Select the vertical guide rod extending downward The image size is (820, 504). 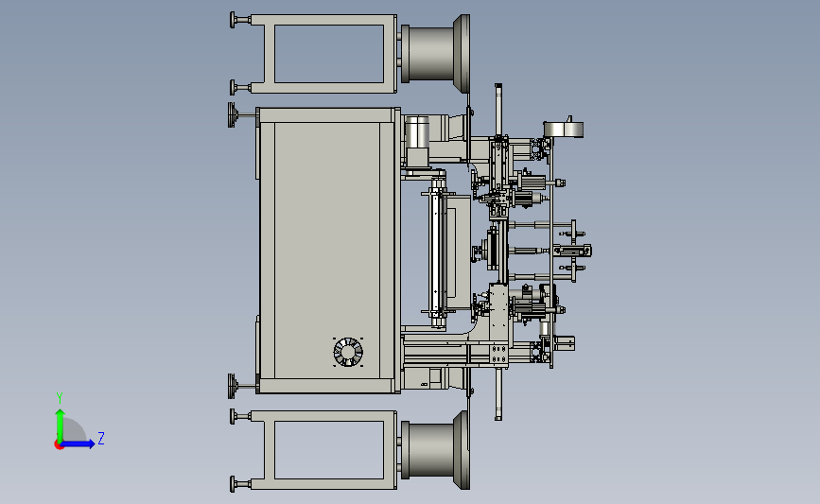[x=498, y=394]
